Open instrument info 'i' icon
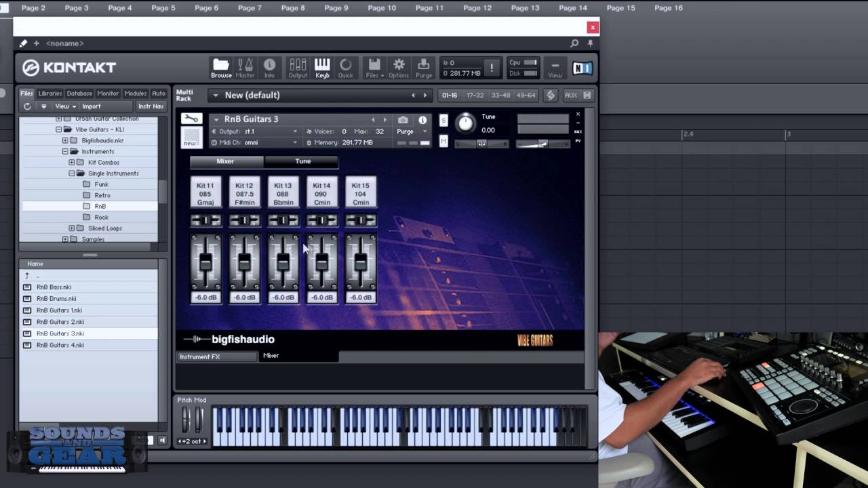Image resolution: width=868 pixels, height=488 pixels. click(422, 120)
